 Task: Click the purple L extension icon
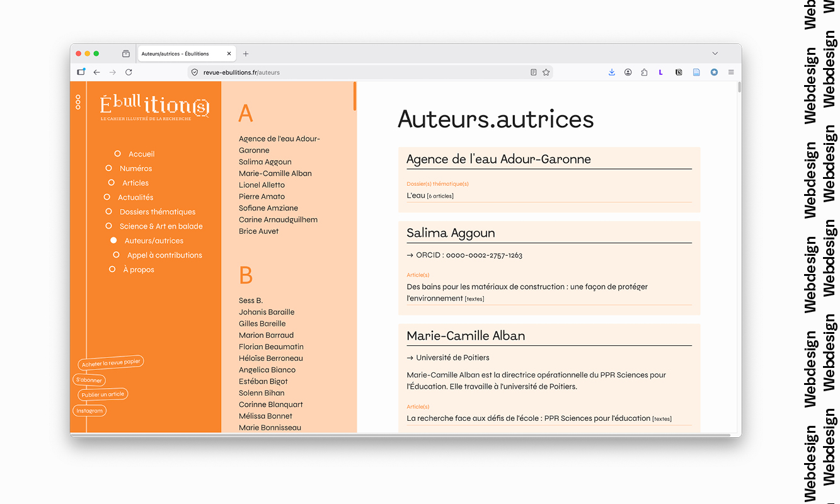click(660, 72)
